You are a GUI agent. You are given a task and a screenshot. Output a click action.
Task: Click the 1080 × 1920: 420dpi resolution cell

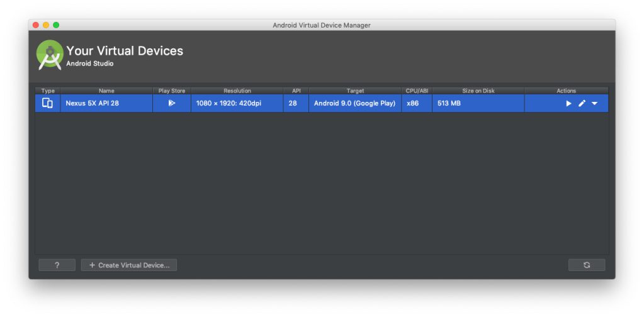[237, 103]
